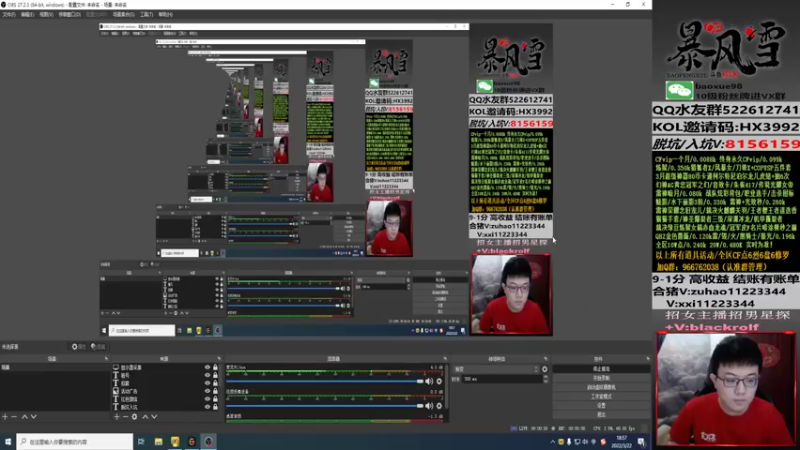
Task: Open the 工具(T) menu
Action: point(146,15)
